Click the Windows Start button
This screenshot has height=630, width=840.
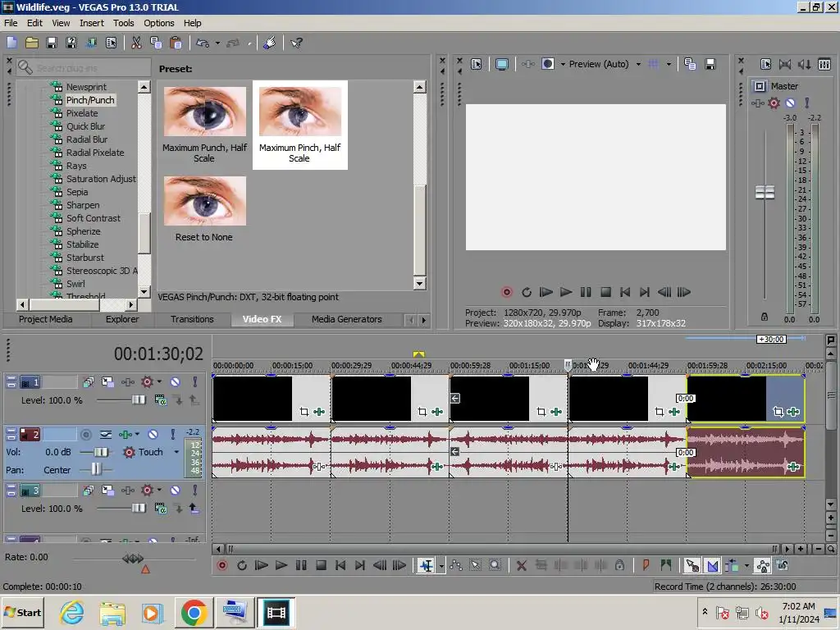[23, 612]
